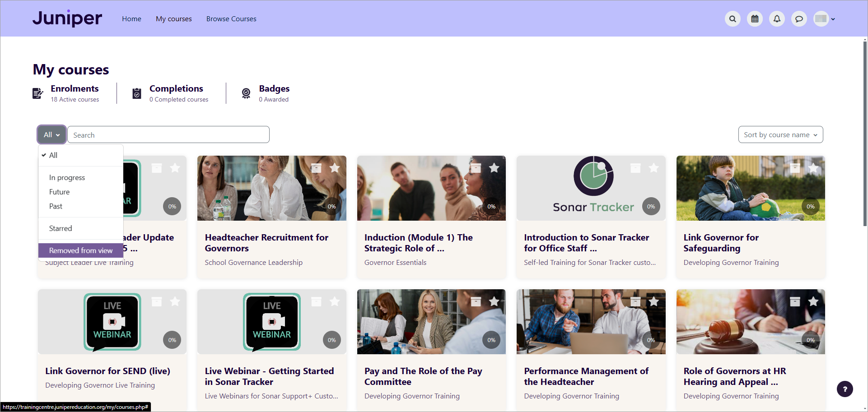Viewport: 868px width, 412px height.
Task: Click the Badges award icon
Action: coord(246,93)
